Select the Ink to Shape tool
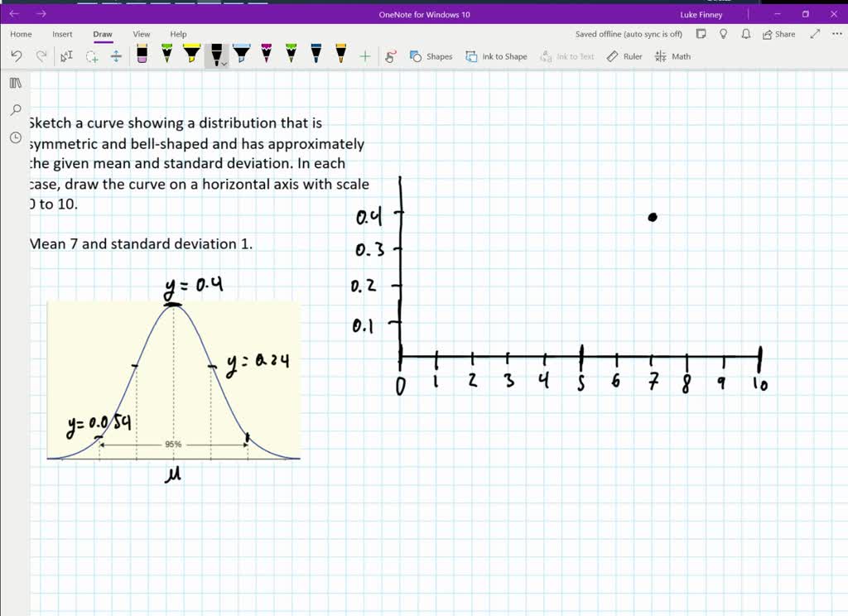The image size is (848, 616). pyautogui.click(x=497, y=56)
